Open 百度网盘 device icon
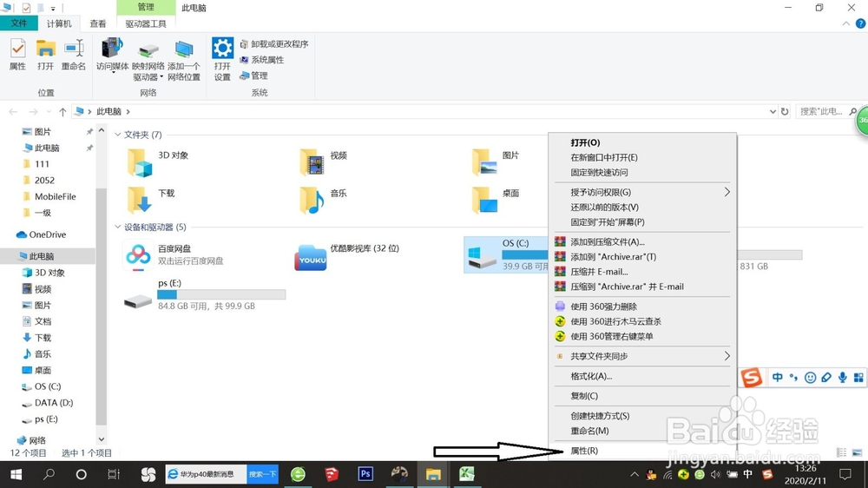The image size is (868, 488). (x=138, y=256)
